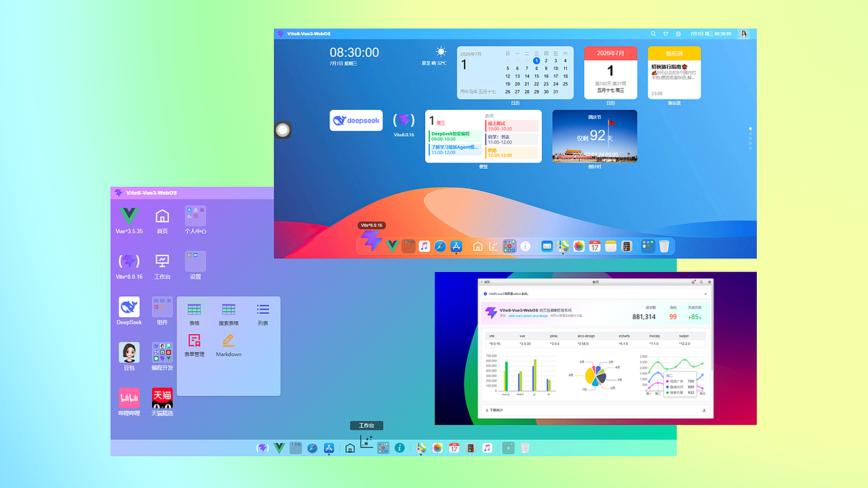Open Safari in the purple desktop dock
Viewport: 868px width, 488px height.
pos(312,448)
